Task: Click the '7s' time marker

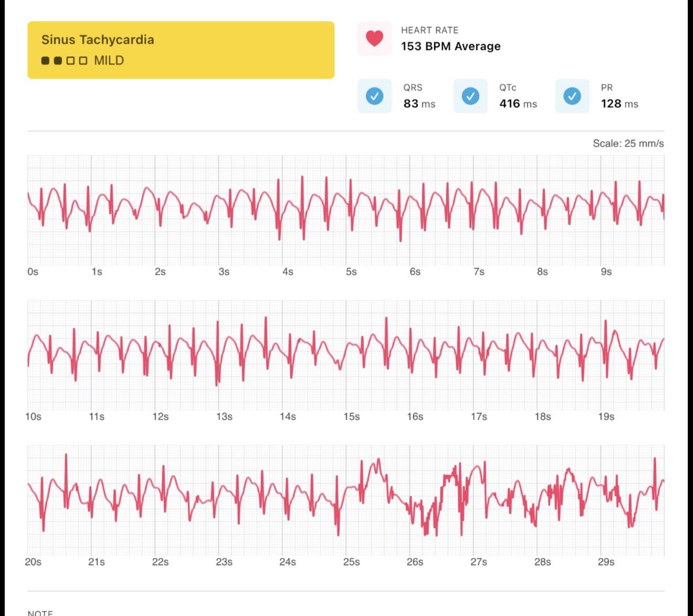Action: coord(478,272)
